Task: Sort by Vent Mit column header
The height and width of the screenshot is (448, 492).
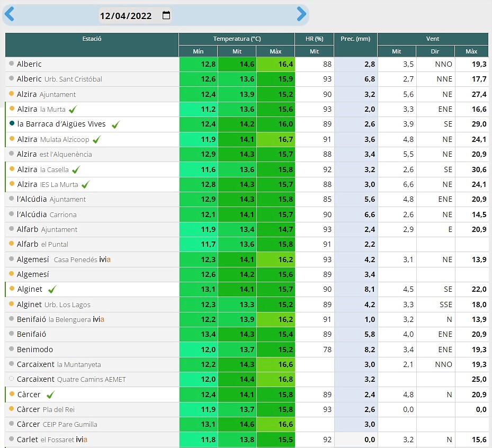Action: pyautogui.click(x=396, y=51)
